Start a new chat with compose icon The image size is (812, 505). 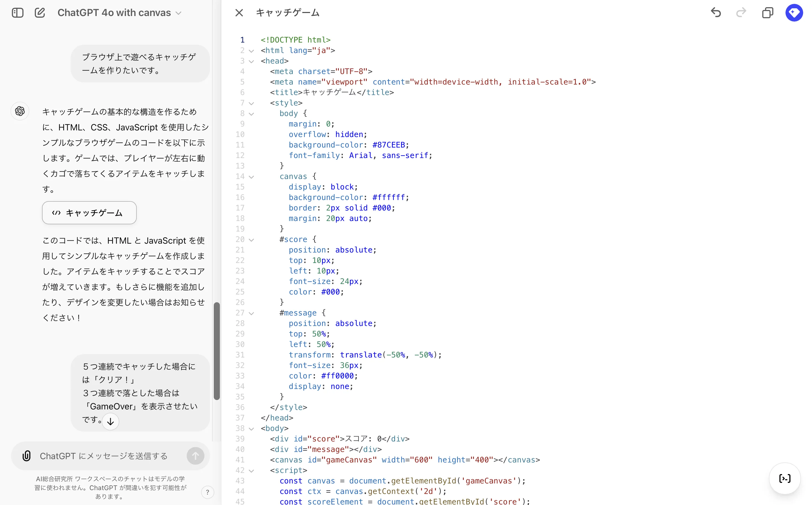pyautogui.click(x=40, y=13)
